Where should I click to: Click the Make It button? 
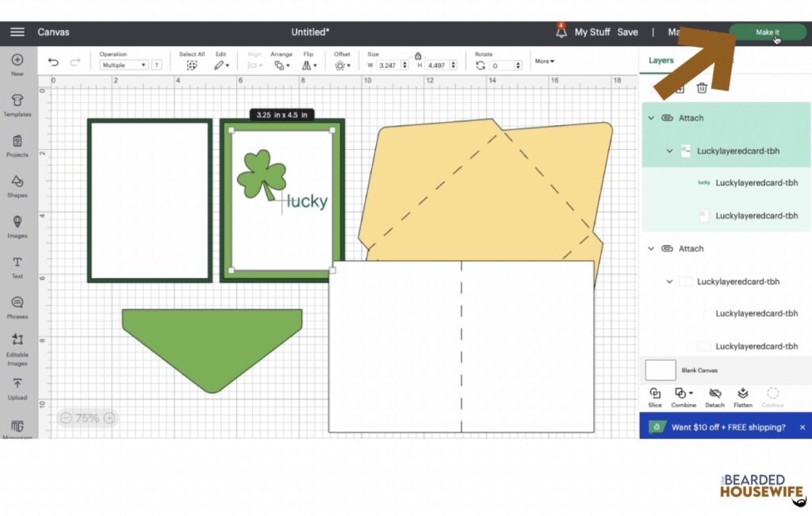pyautogui.click(x=766, y=32)
